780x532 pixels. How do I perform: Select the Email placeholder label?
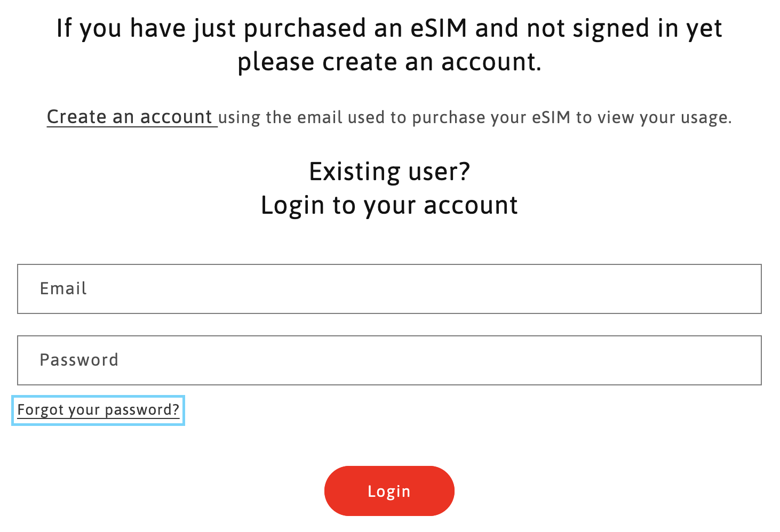[x=63, y=289]
